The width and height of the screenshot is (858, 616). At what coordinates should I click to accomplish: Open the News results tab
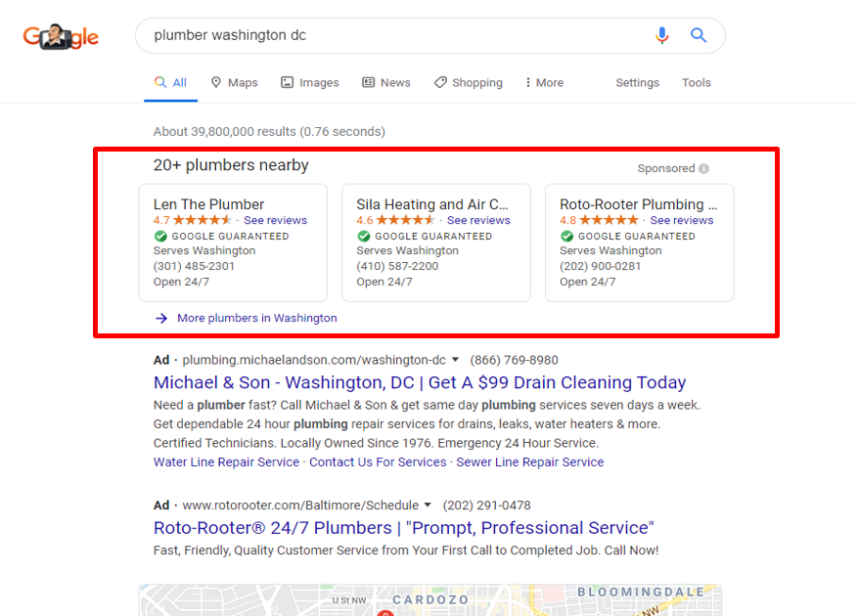coord(386,83)
